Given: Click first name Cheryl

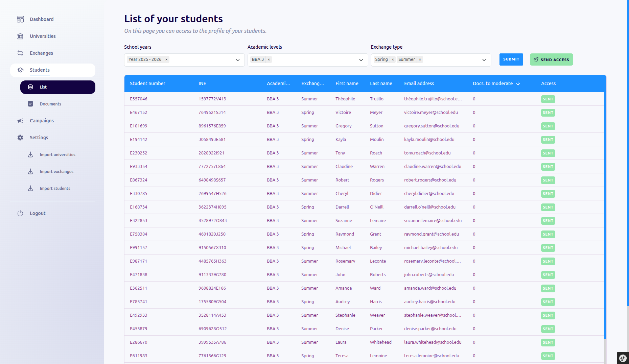Looking at the screenshot, I should coord(342,194).
